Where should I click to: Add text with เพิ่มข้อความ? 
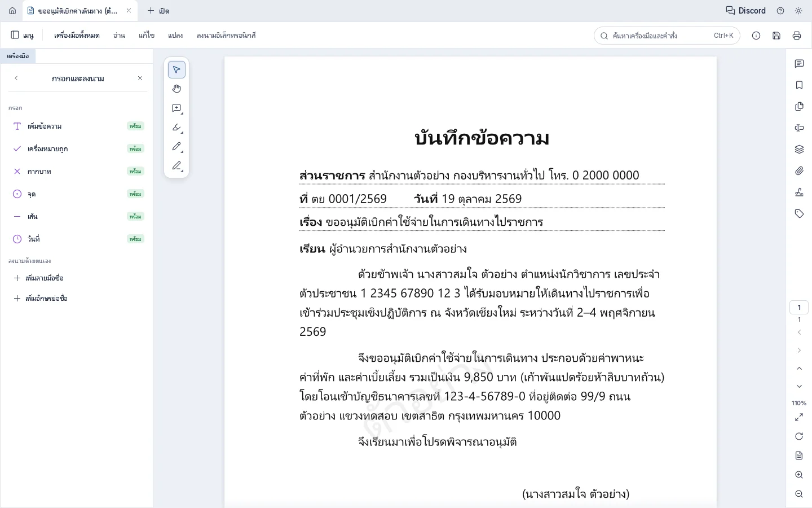[x=78, y=126]
